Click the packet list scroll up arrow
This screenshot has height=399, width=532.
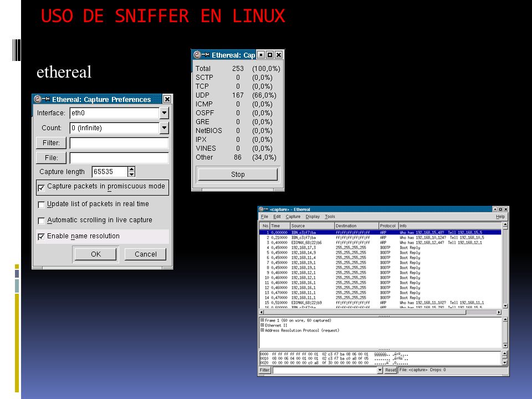[505, 225]
